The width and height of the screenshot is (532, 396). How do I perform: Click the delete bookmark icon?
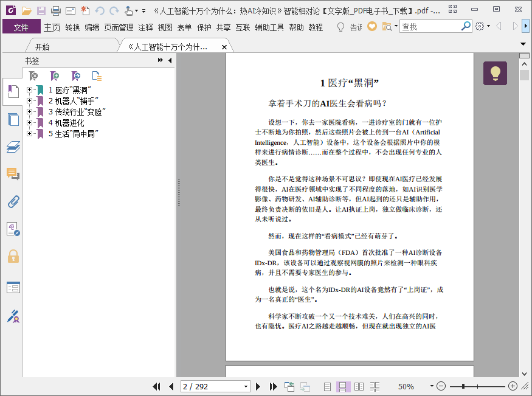click(x=33, y=75)
